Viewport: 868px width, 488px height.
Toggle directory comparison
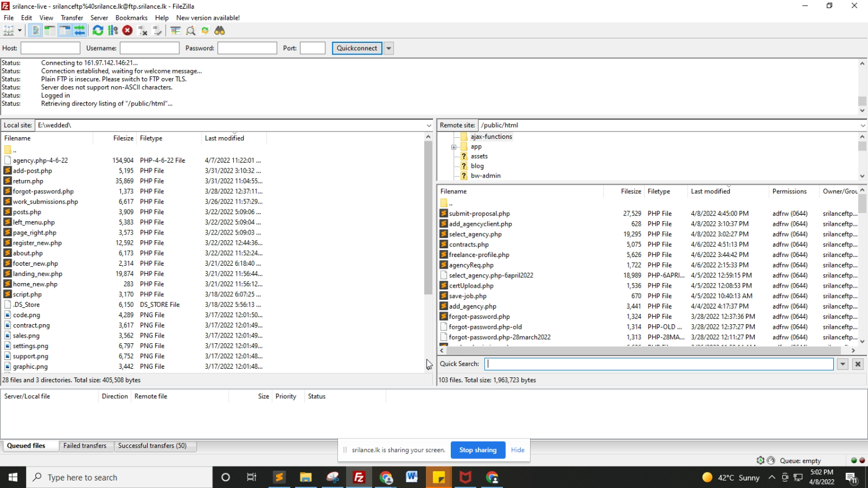coord(190,31)
